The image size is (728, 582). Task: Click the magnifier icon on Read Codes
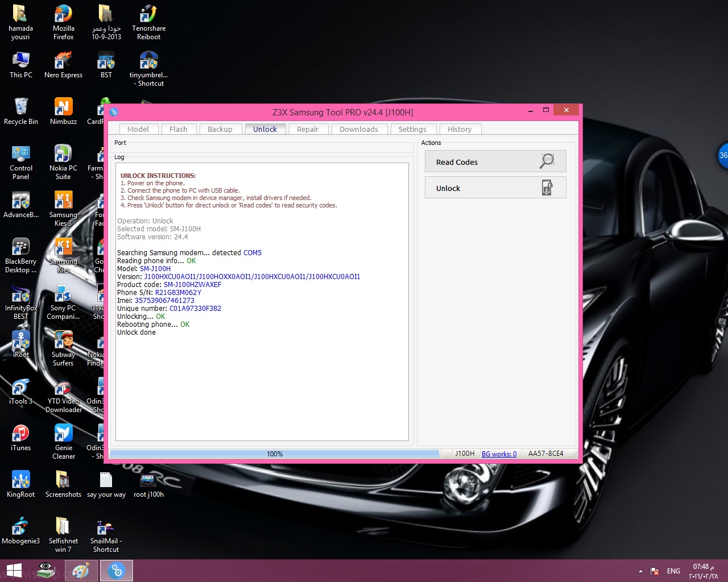coord(547,161)
